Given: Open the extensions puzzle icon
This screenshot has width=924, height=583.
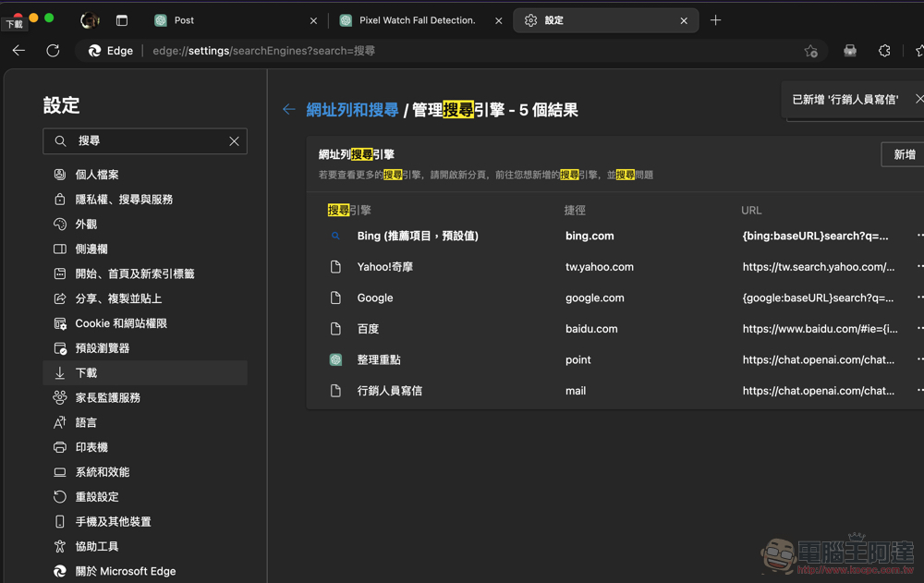Looking at the screenshot, I should tap(884, 51).
